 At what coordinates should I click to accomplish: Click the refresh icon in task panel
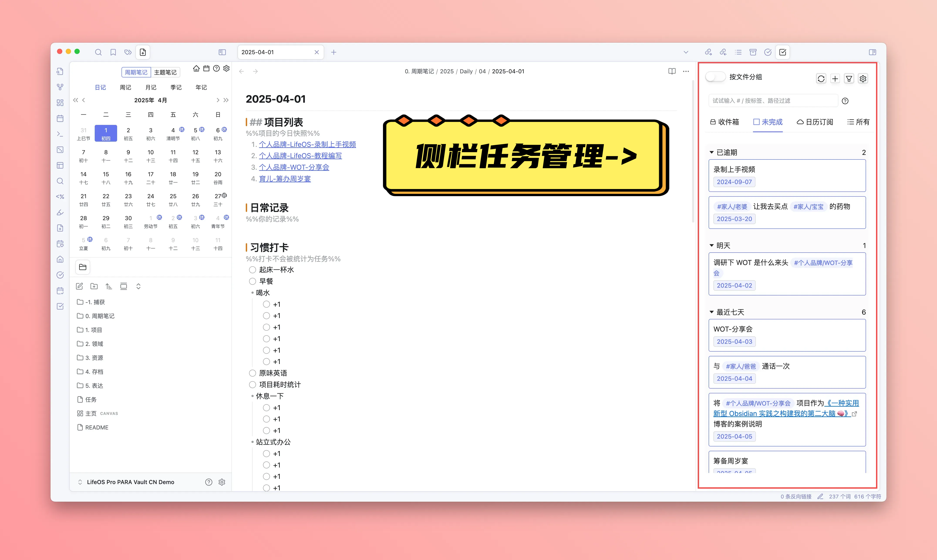(821, 79)
